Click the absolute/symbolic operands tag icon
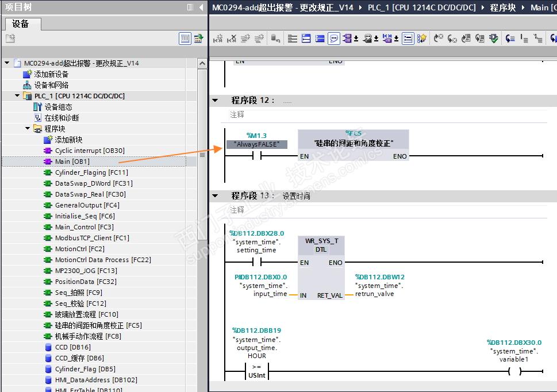 pos(347,39)
